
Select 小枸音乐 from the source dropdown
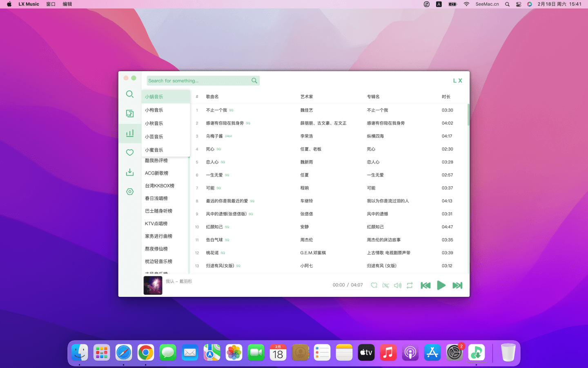(x=154, y=110)
